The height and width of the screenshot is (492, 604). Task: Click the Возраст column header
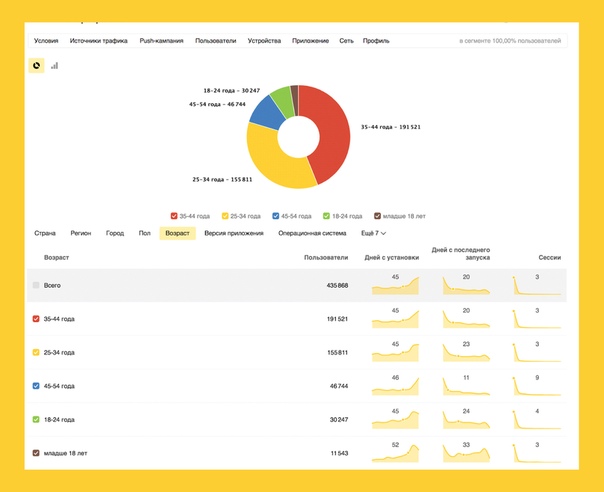pyautogui.click(x=56, y=257)
